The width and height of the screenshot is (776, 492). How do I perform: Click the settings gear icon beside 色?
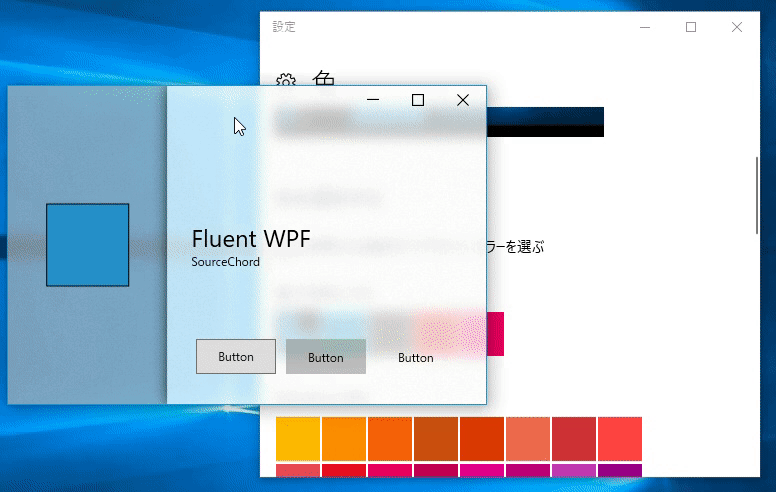286,80
